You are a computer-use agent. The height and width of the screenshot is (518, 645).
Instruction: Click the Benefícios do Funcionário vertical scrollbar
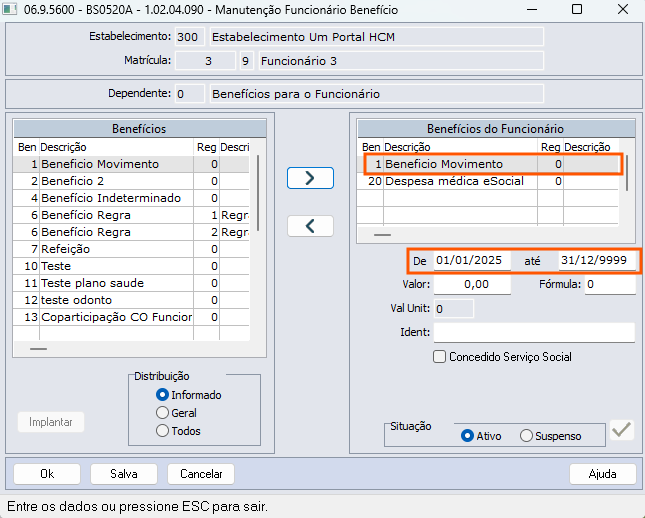tap(627, 173)
